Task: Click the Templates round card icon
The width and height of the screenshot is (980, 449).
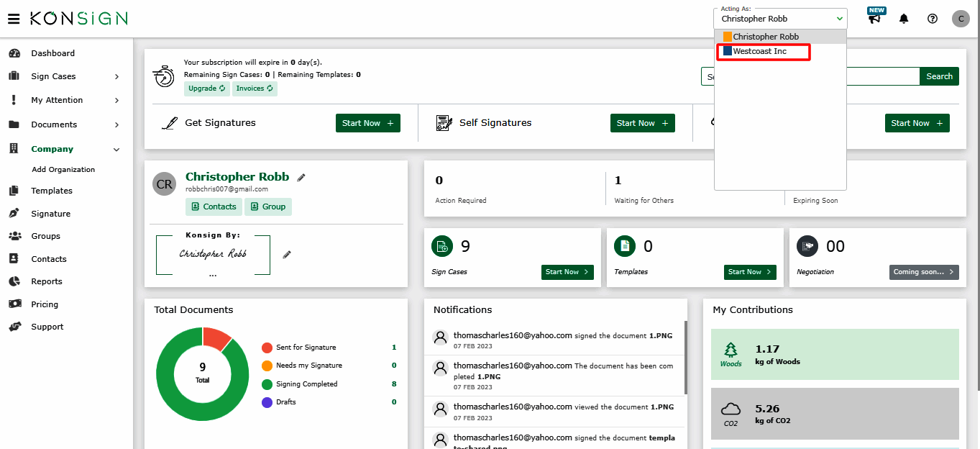Action: click(625, 246)
